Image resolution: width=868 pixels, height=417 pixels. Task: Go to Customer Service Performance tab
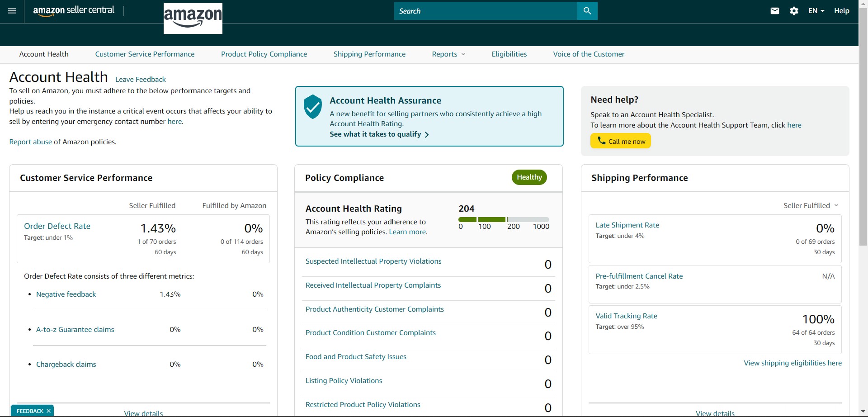point(145,54)
